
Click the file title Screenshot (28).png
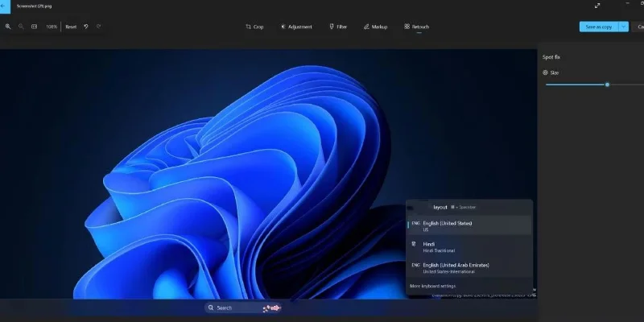point(34,6)
